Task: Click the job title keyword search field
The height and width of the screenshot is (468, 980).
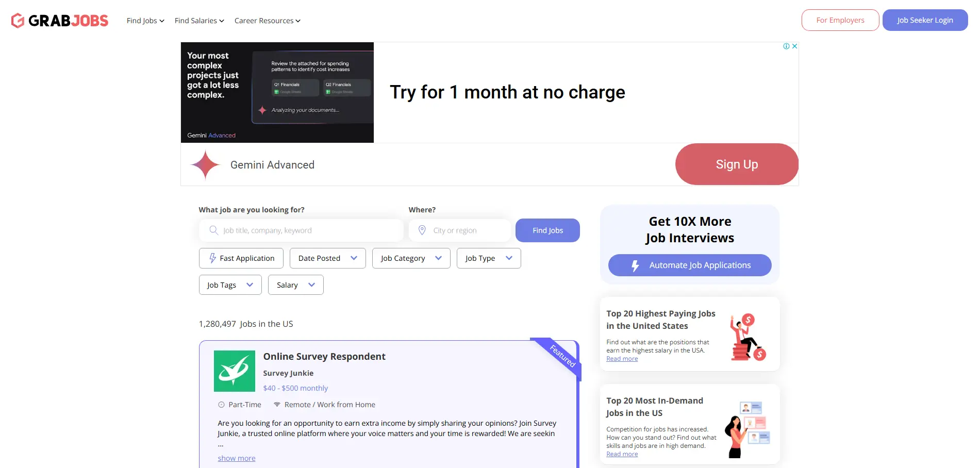Action: point(301,230)
